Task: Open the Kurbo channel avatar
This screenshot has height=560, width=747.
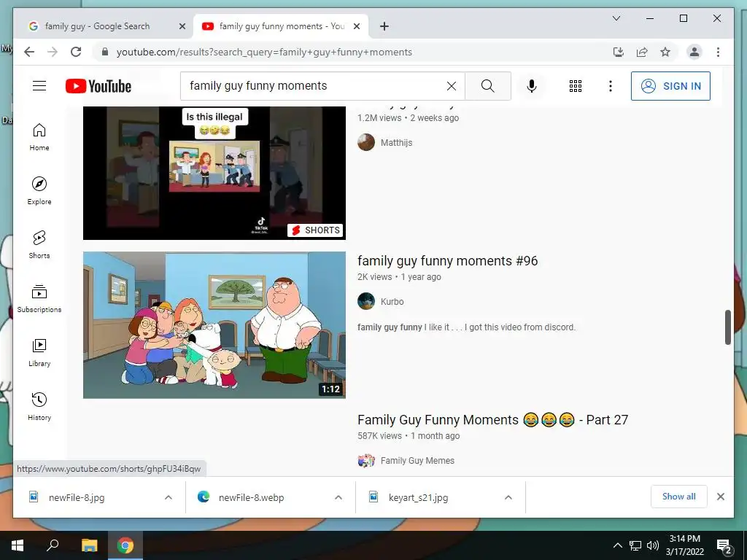Action: 366,301
